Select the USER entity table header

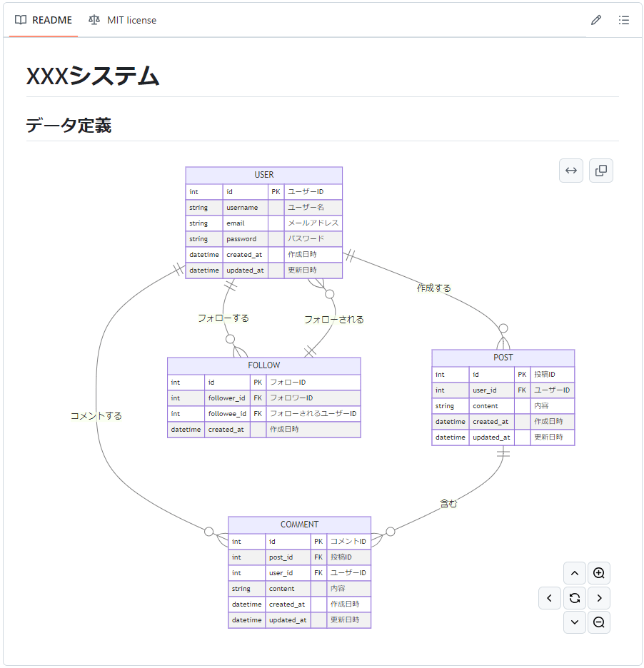[263, 175]
